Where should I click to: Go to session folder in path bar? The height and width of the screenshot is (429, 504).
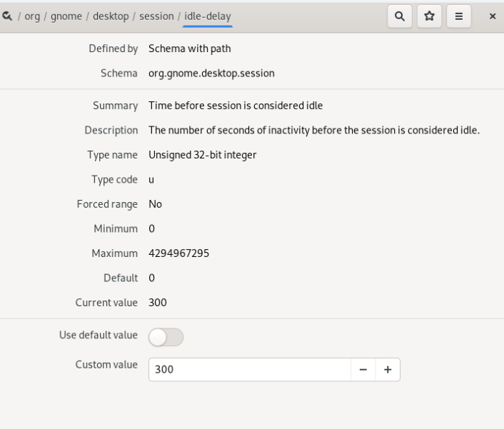(156, 16)
